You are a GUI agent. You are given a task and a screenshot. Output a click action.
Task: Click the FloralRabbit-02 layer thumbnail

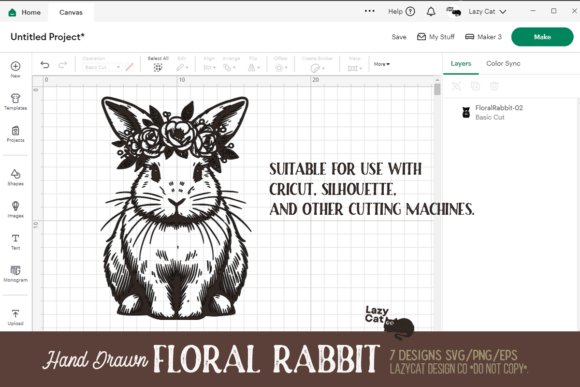click(466, 112)
